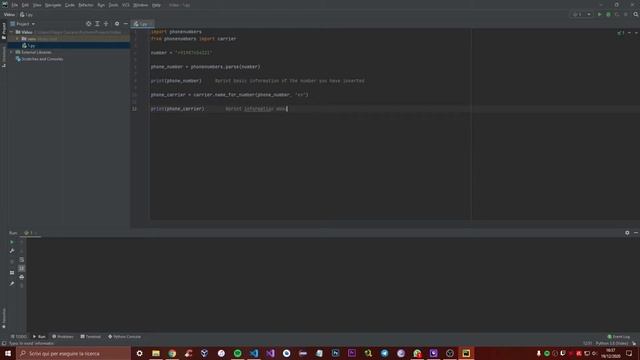
Task: Open Favorites tool window side tab
Action: tap(4, 318)
